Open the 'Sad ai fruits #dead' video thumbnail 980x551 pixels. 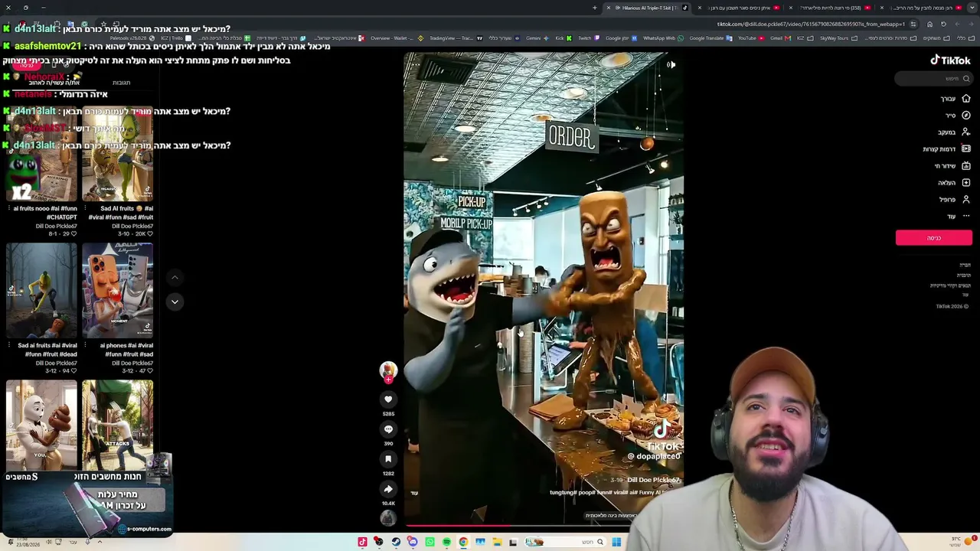(41, 291)
